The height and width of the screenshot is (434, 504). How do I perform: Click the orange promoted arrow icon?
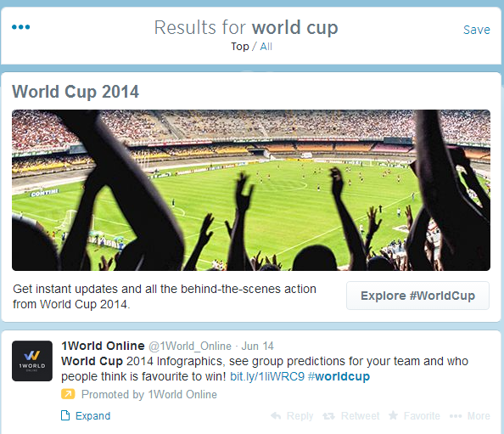pos(68,394)
